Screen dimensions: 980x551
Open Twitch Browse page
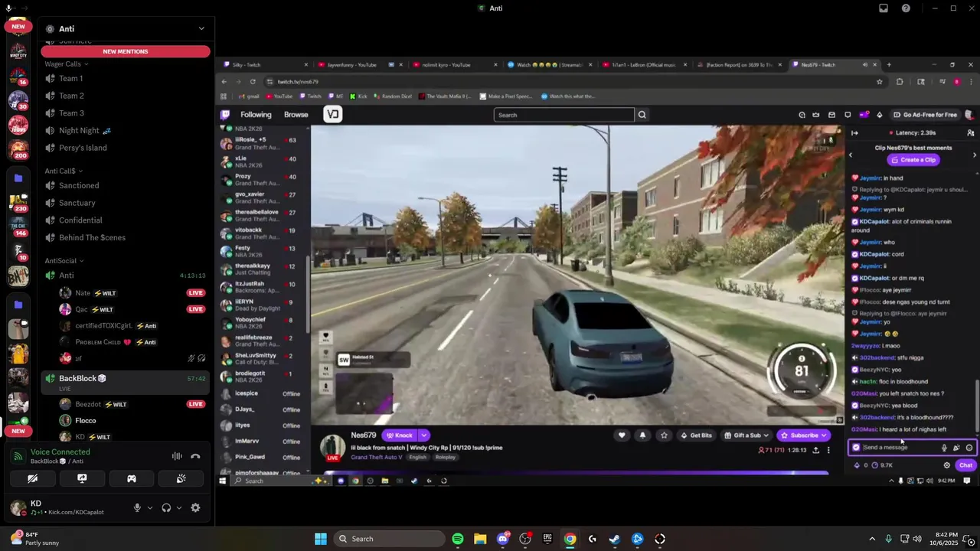pos(296,115)
